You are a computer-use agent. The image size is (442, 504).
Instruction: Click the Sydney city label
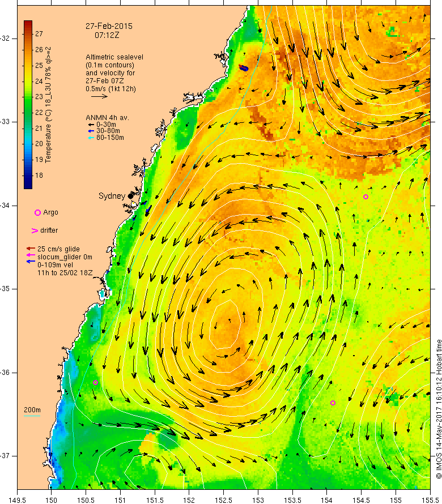tap(112, 196)
